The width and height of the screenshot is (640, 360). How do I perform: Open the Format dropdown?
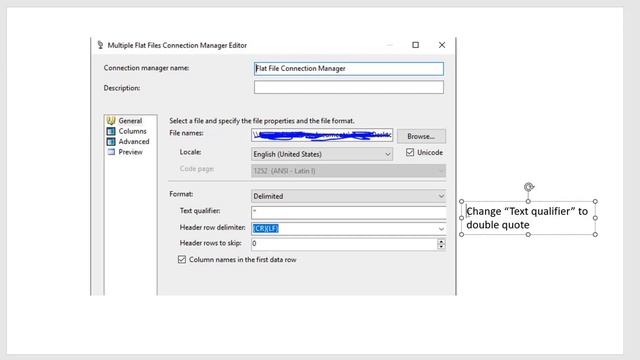pyautogui.click(x=349, y=196)
